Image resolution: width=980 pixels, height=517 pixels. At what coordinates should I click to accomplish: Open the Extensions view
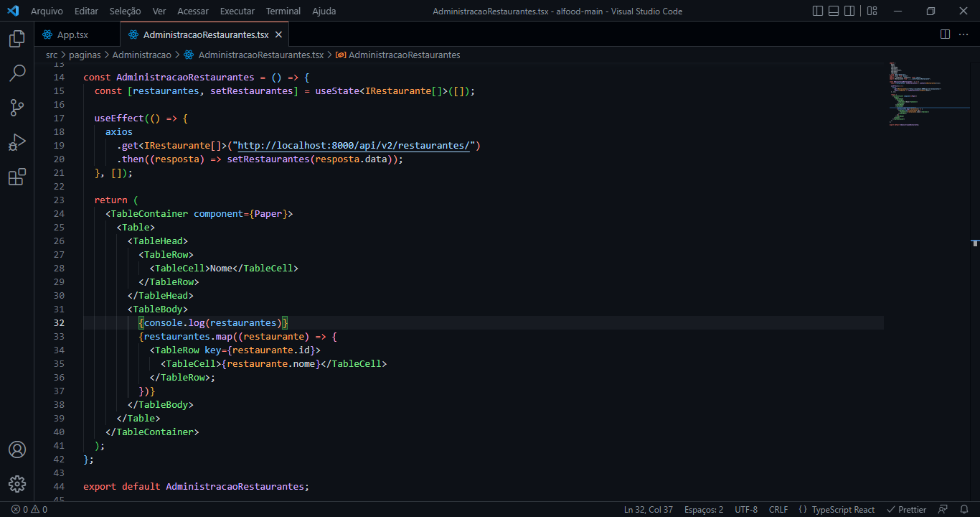point(17,177)
